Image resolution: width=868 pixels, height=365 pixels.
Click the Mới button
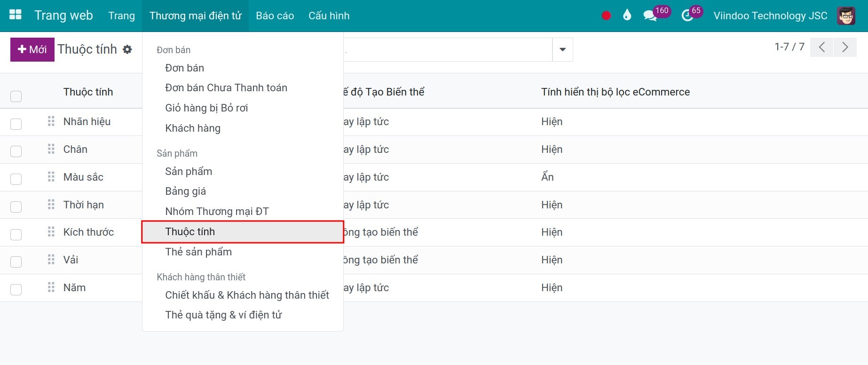point(32,49)
